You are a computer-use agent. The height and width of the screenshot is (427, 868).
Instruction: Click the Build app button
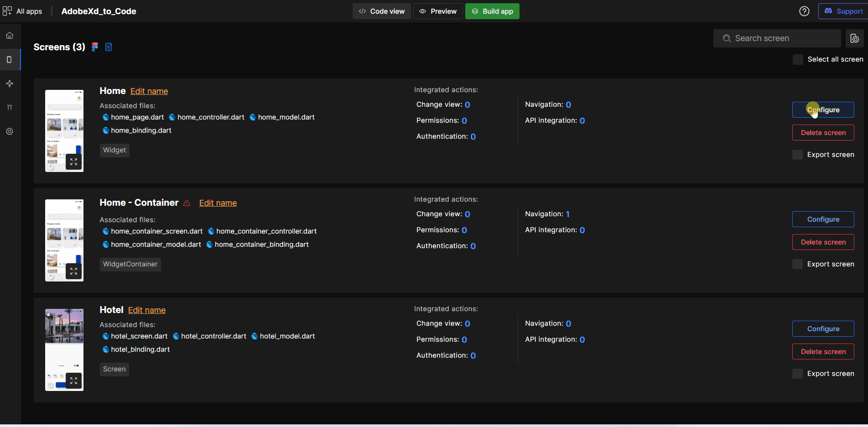pos(492,11)
